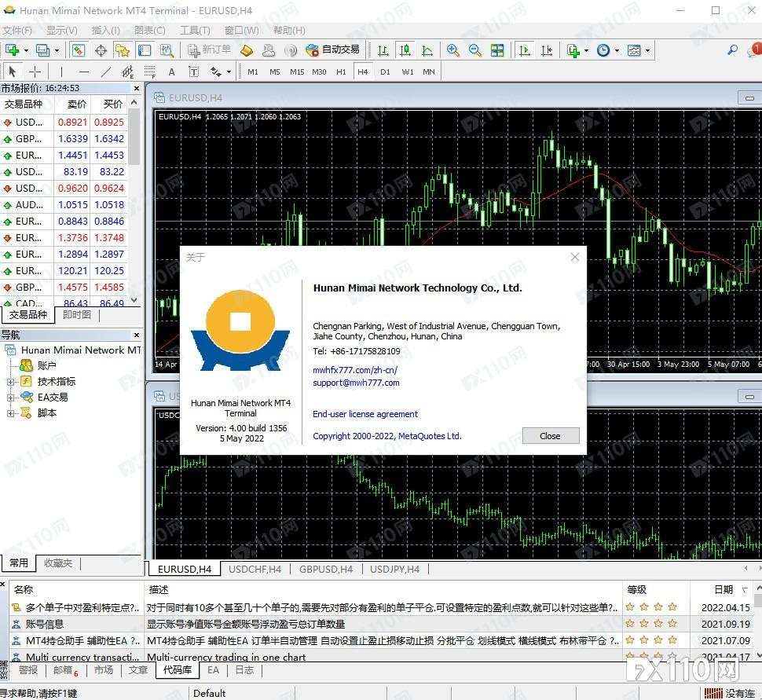Switch to the D1 timeframe
The image size is (762, 700).
coord(385,72)
